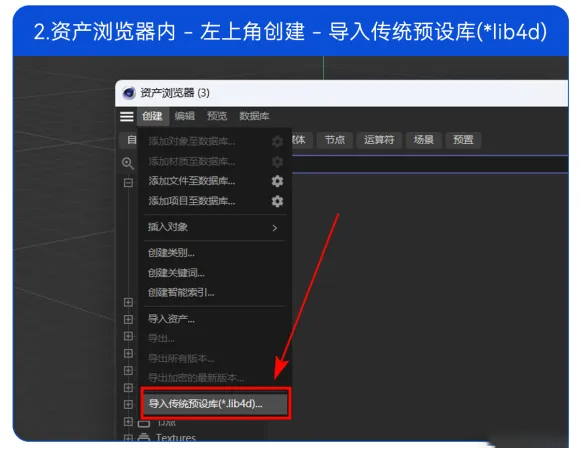
Task: Click the Cinema 4D logo icon
Action: [129, 92]
